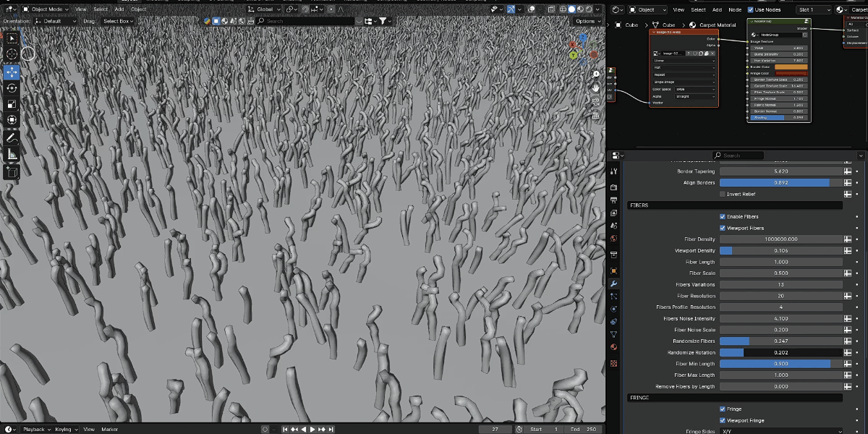Screen dimensions: 868x434
Task: Uncheck Enable Fibers
Action: [x=723, y=216]
